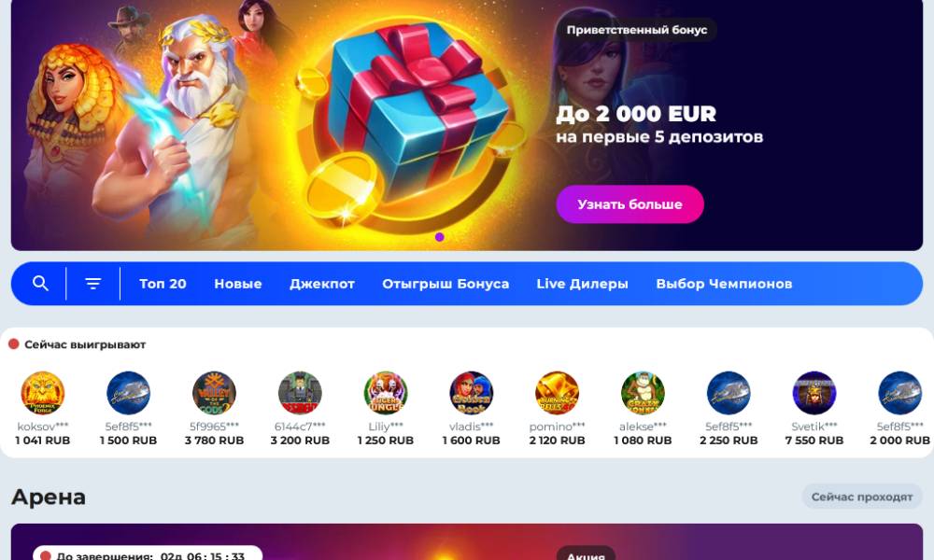934x560 pixels.
Task: Switch to the Топ 20 tab
Action: click(163, 284)
